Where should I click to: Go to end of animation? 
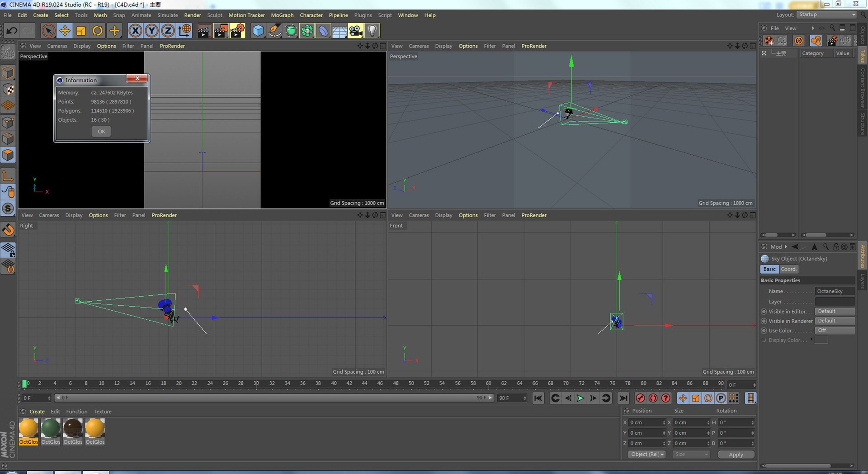pos(623,398)
